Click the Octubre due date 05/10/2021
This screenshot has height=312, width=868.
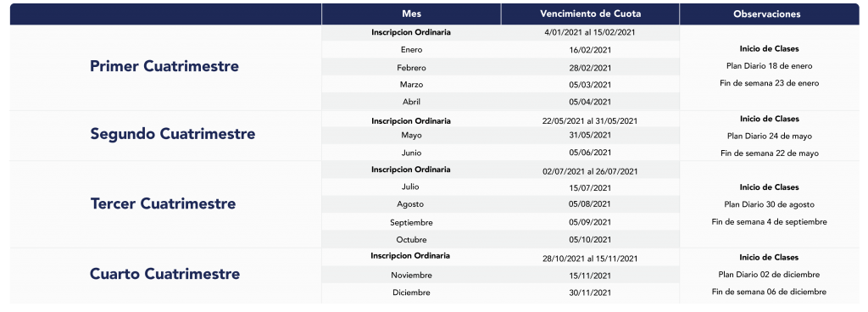[590, 240]
